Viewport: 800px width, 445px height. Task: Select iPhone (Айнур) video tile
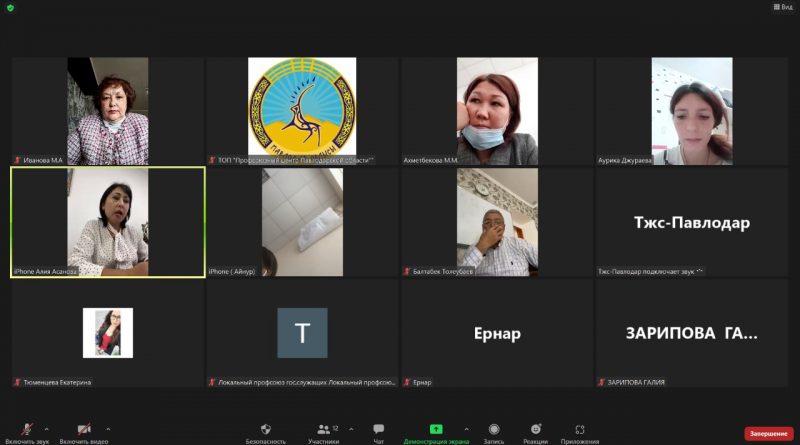coord(302,222)
